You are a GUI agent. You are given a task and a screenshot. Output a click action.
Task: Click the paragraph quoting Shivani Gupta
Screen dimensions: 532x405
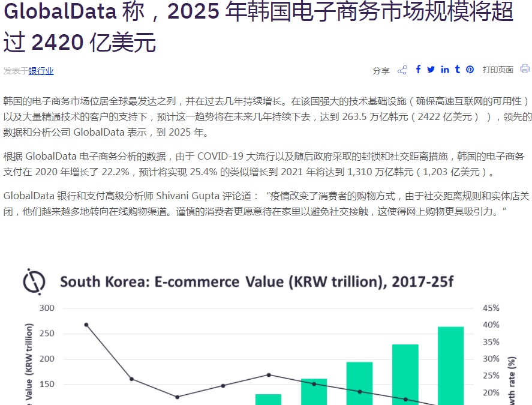coord(266,204)
